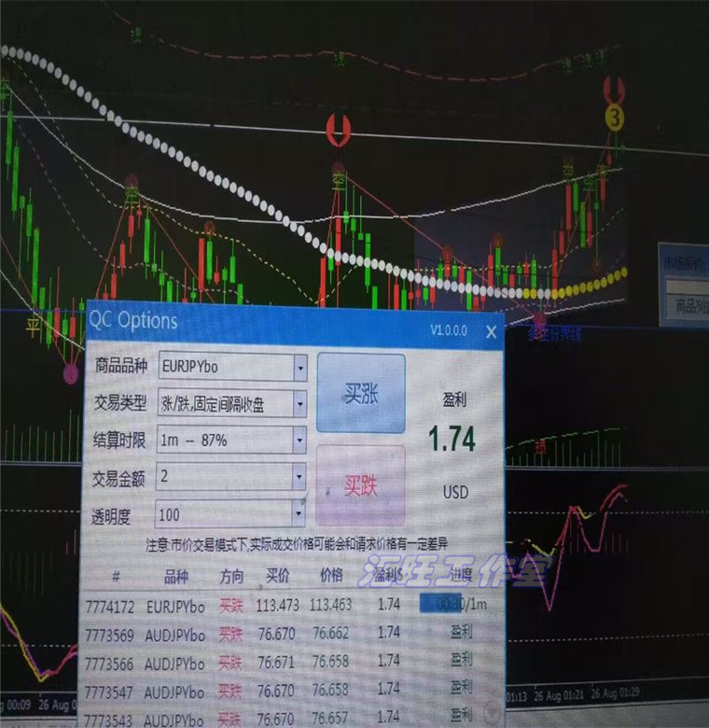Screen dimensions: 709x728
Task: Click the USD currency label
Action: 455,492
